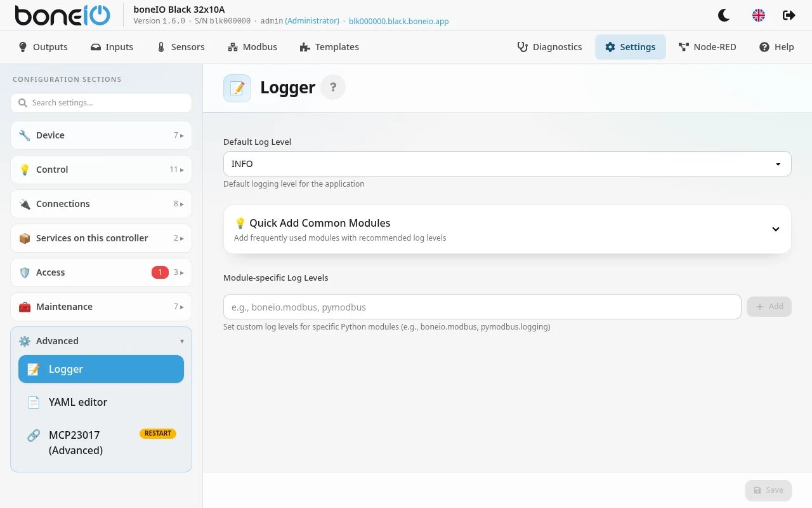Go to the Sensors tab

click(181, 47)
